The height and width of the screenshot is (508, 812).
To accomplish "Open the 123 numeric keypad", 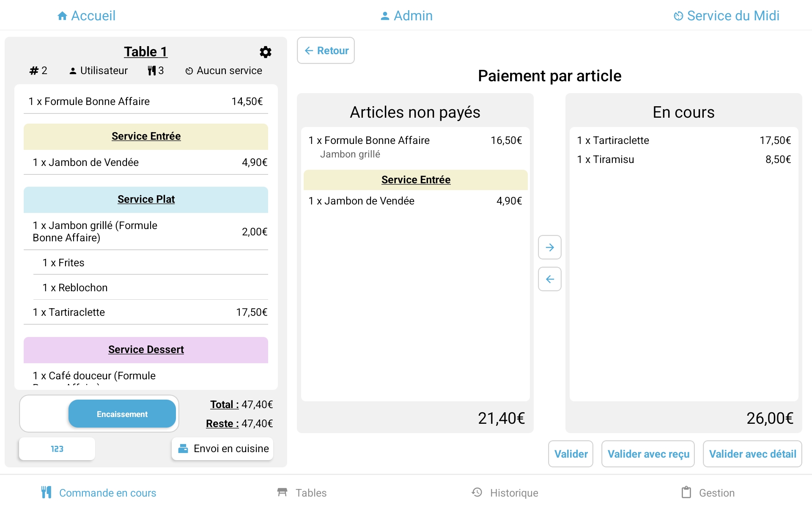I will [x=57, y=449].
